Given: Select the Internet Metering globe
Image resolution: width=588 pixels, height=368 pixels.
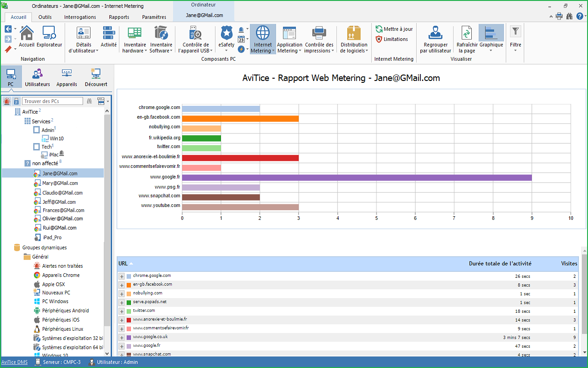Looking at the screenshot, I should click(x=263, y=40).
